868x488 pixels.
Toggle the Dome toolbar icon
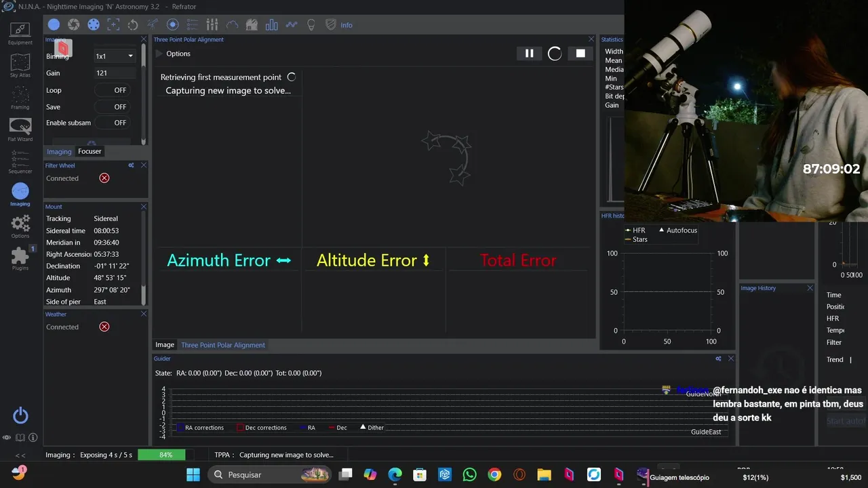(252, 24)
